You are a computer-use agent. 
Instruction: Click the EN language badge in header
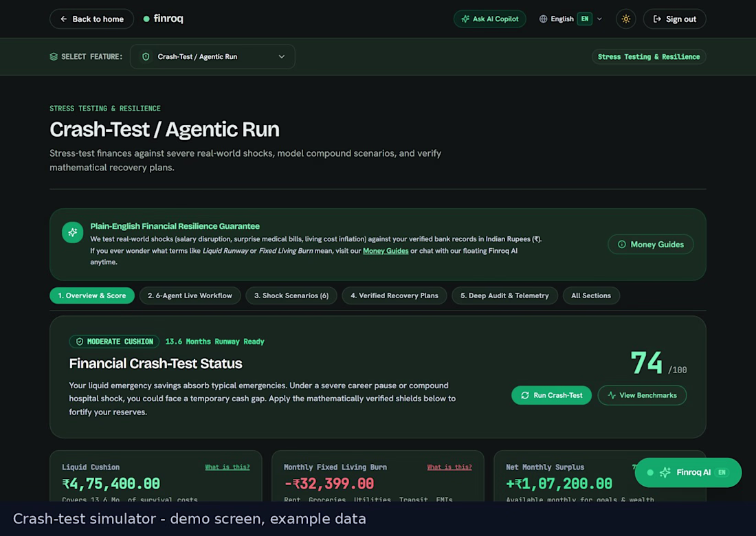click(584, 19)
